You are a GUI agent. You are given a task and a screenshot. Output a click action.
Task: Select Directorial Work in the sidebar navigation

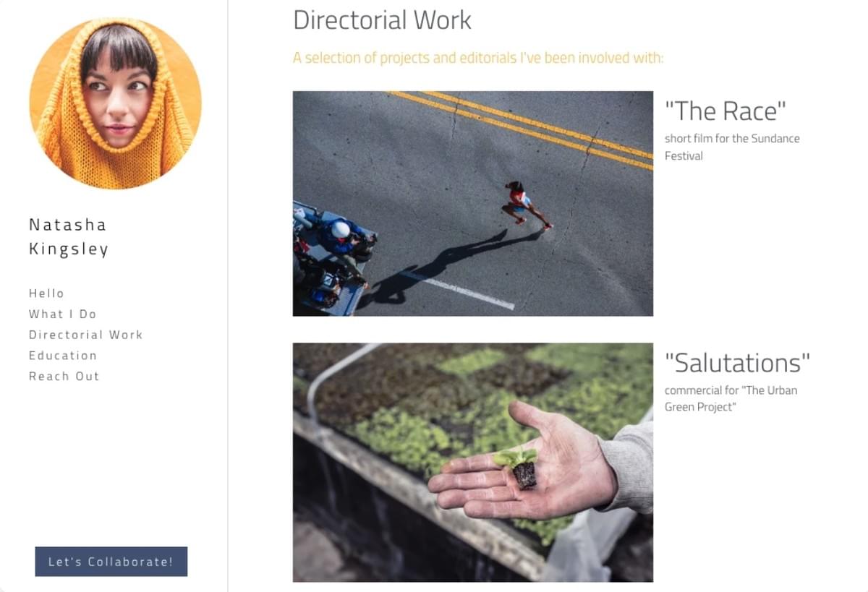click(x=85, y=335)
